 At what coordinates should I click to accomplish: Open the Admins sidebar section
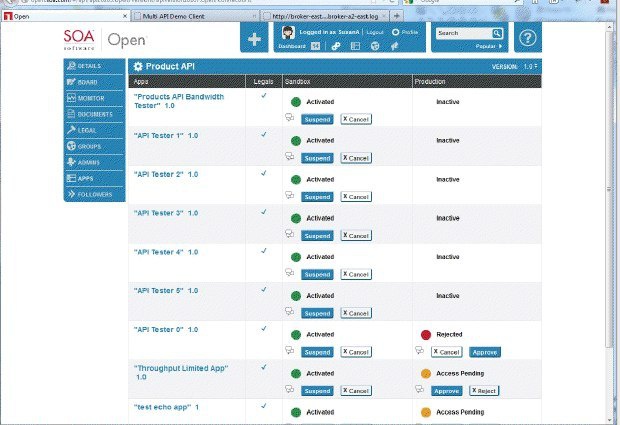(95, 162)
